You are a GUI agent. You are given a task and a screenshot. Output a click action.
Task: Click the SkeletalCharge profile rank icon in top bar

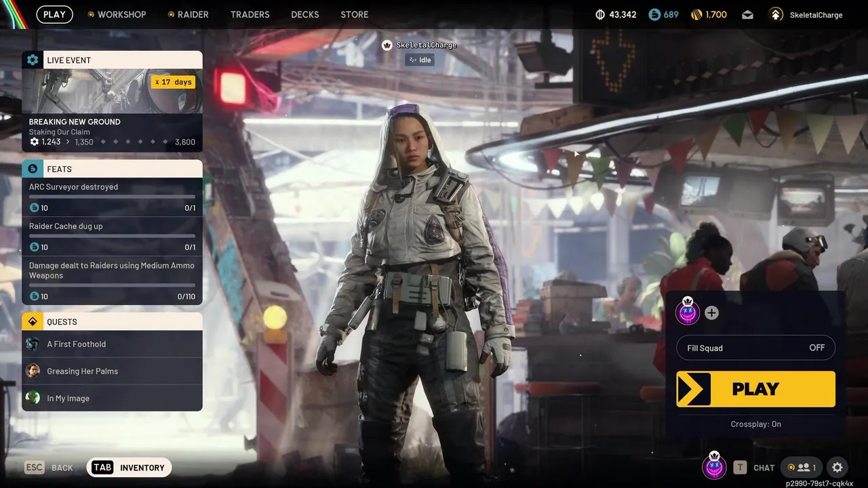776,14
